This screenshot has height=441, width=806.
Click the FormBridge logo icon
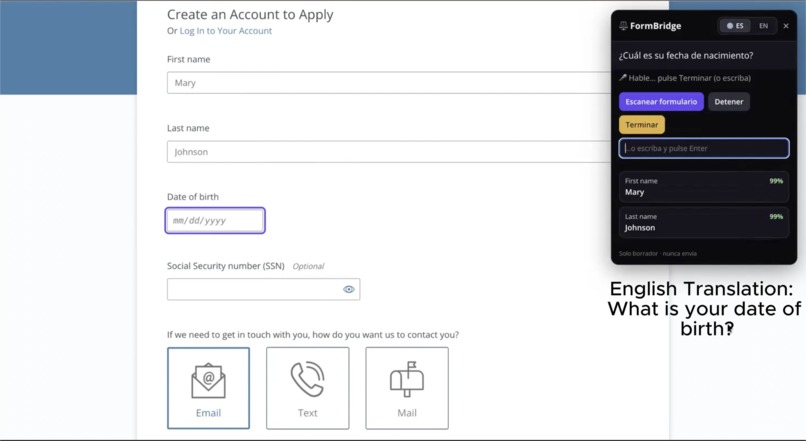pos(623,26)
